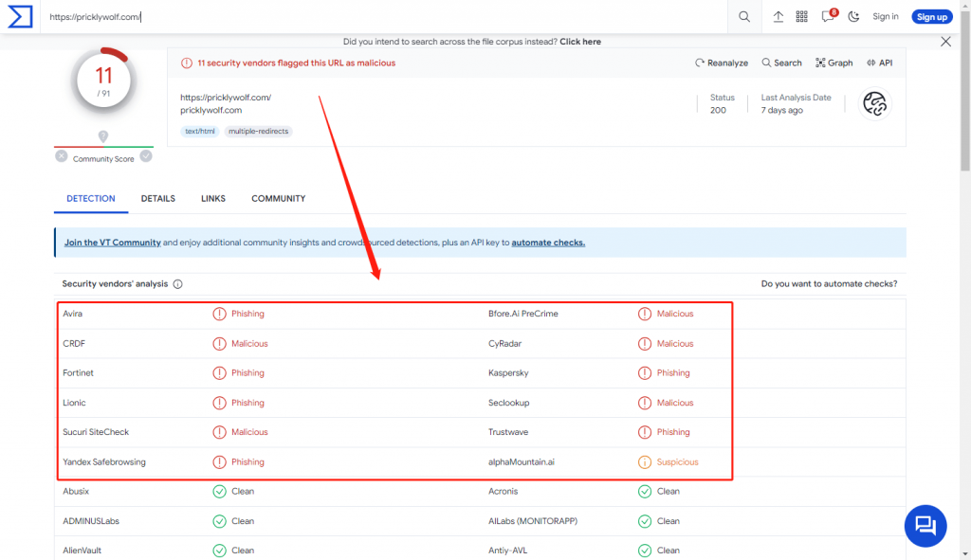Click the 'Suspicious' verdict for alphaMountain.ai
The height and width of the screenshot is (560, 971).
[x=677, y=461]
